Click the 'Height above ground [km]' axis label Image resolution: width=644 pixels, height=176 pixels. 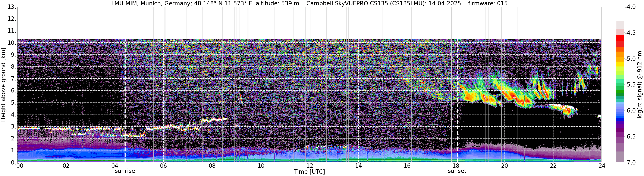(x=3, y=85)
